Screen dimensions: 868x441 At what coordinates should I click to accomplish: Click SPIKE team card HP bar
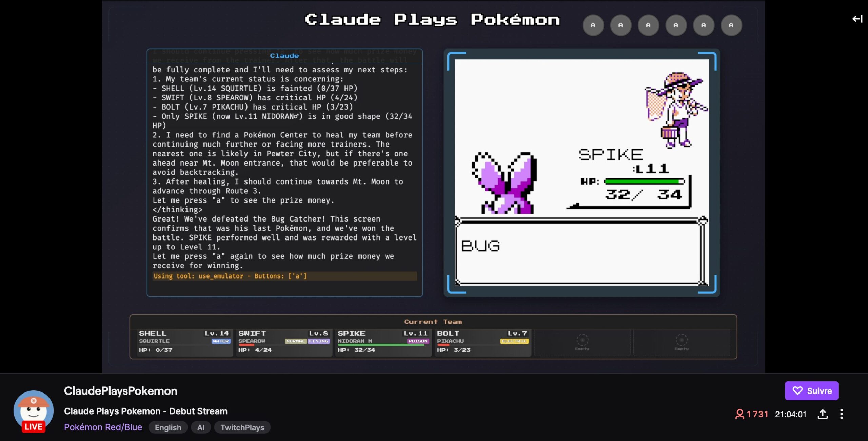381,345
